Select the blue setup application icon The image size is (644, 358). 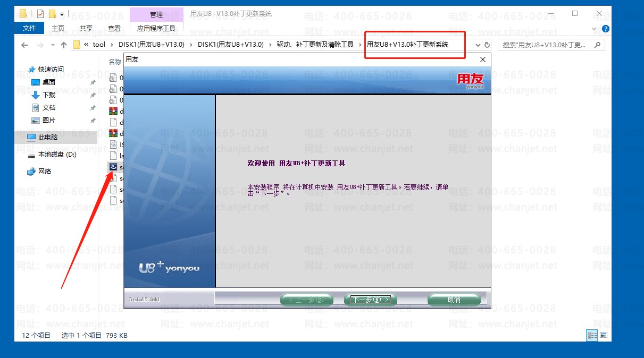[113, 167]
